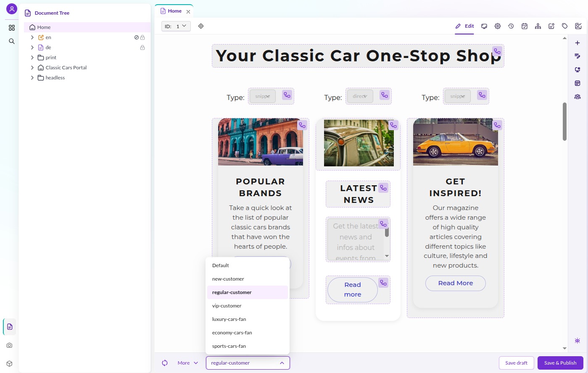Expand the de tree node
This screenshot has height=373, width=588.
(x=32, y=47)
